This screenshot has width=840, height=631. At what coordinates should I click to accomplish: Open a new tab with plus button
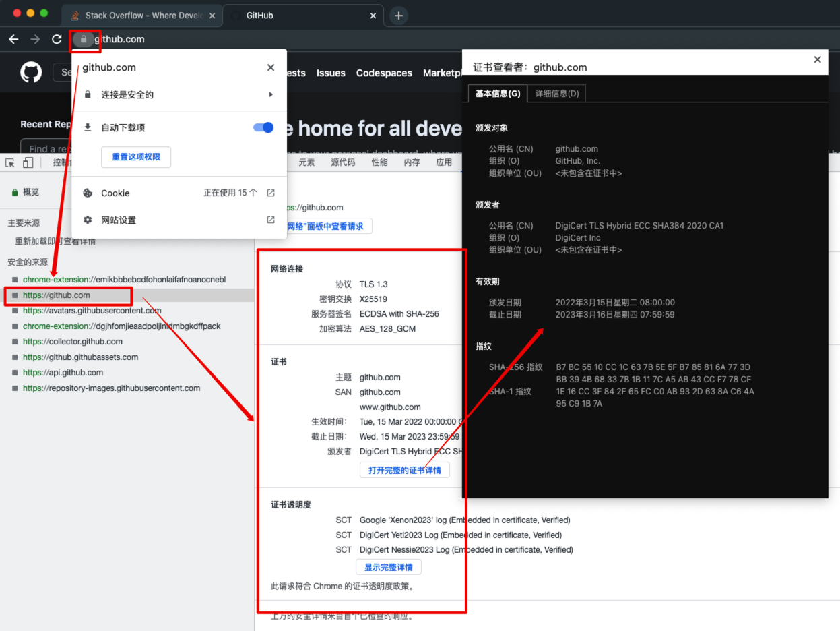point(399,16)
